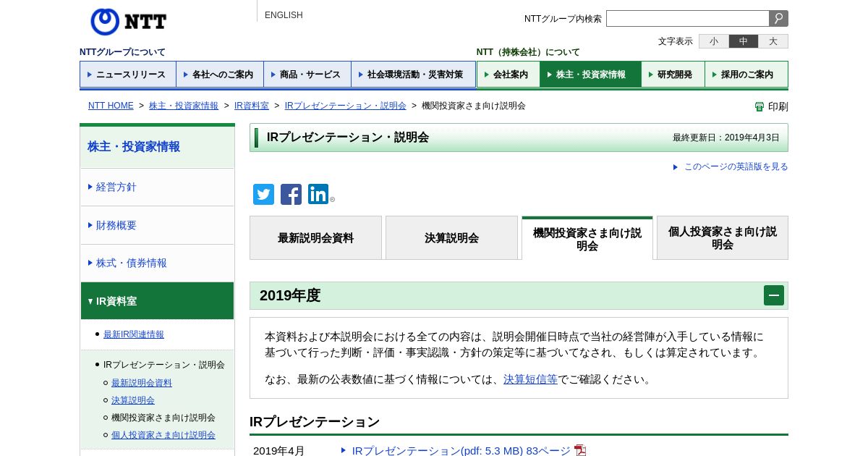
Task: Open 社会環境活動・災害対策 menu
Action: pos(414,75)
